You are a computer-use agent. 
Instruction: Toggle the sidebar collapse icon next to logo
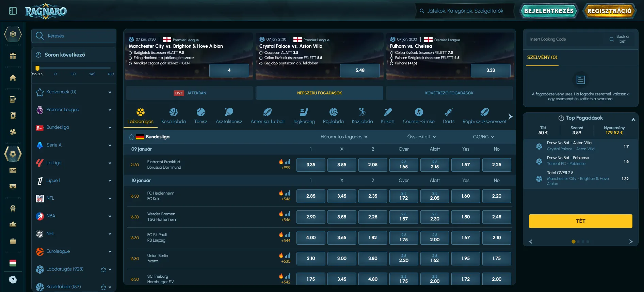[x=13, y=11]
